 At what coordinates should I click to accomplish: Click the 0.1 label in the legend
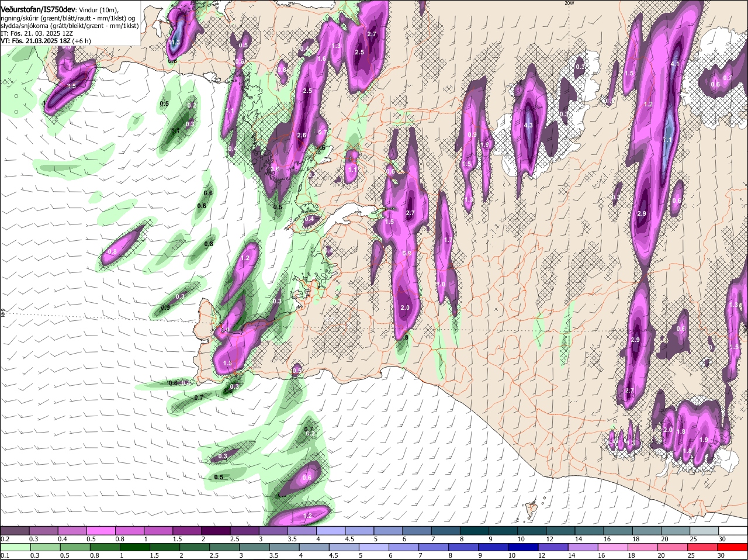(x=5, y=555)
